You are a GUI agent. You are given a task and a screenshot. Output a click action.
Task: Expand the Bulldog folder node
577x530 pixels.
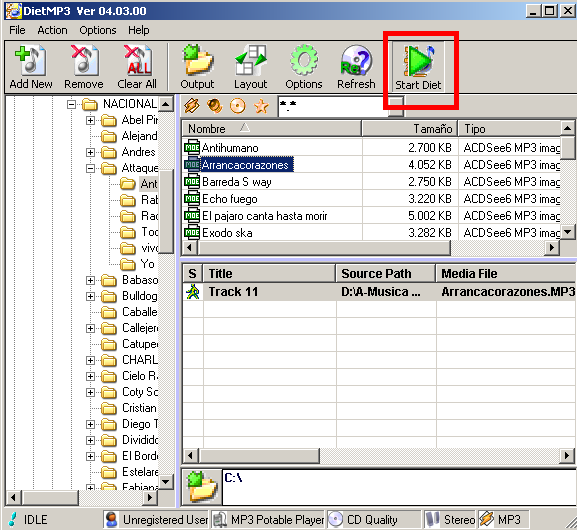90,296
